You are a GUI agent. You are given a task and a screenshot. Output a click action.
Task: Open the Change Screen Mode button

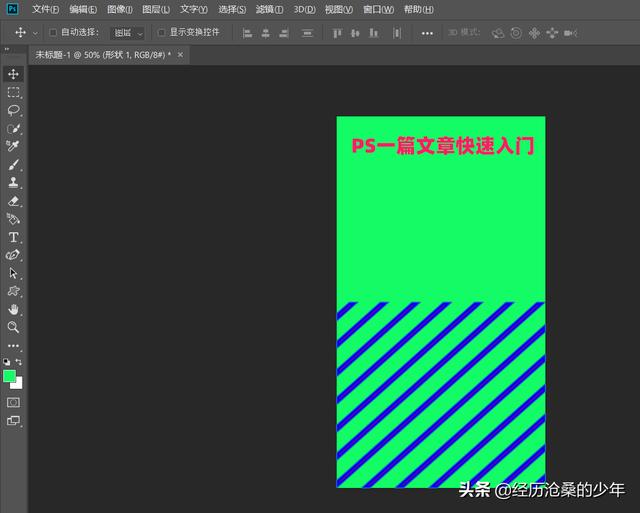coord(13,420)
